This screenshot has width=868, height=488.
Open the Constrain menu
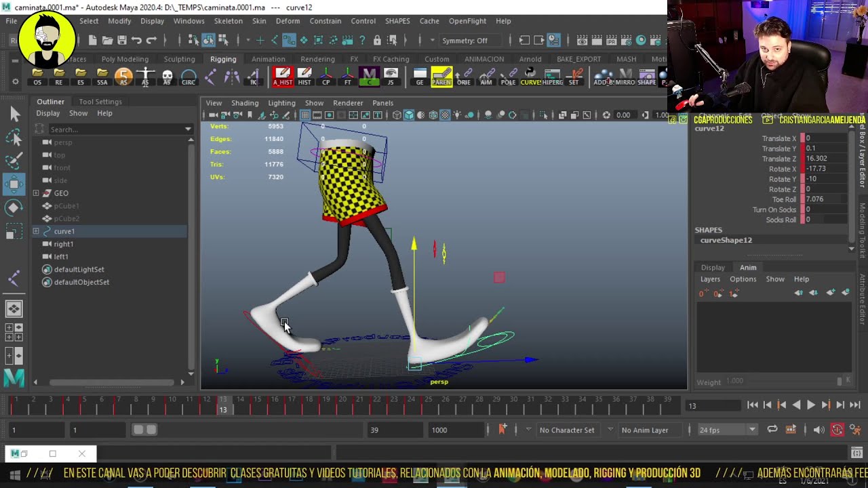[x=325, y=21]
